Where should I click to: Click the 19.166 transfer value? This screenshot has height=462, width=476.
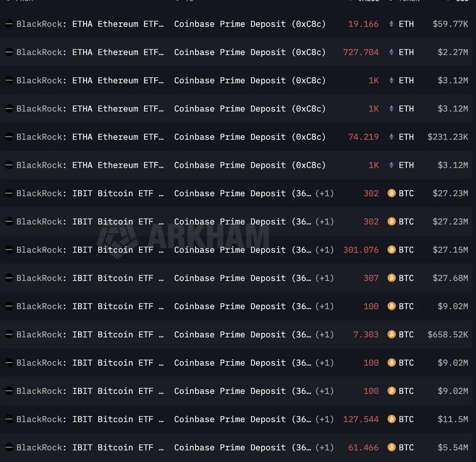coord(363,24)
